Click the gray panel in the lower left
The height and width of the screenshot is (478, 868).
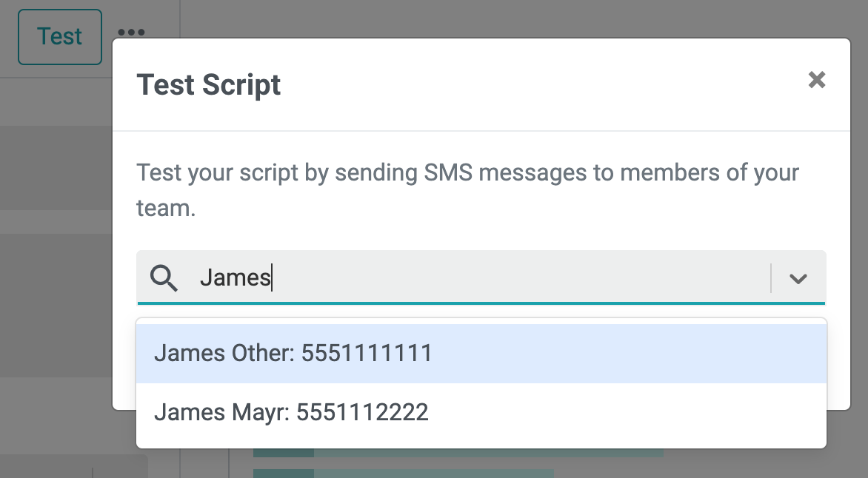[73, 466]
